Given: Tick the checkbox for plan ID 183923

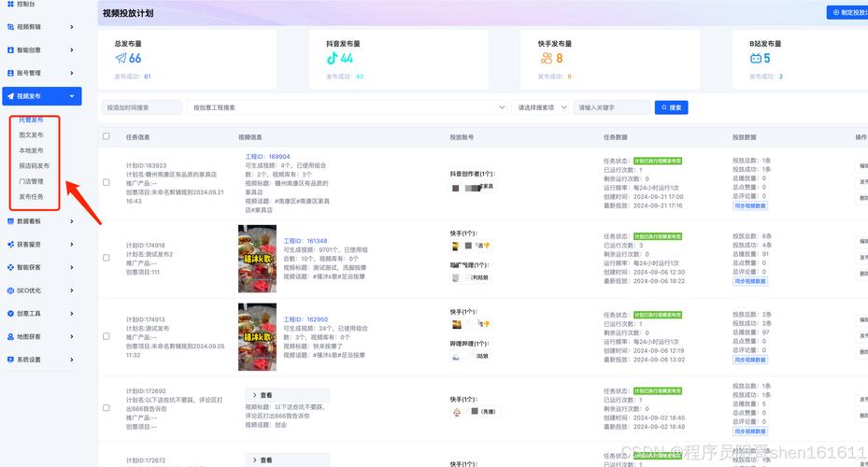Looking at the screenshot, I should (x=107, y=182).
